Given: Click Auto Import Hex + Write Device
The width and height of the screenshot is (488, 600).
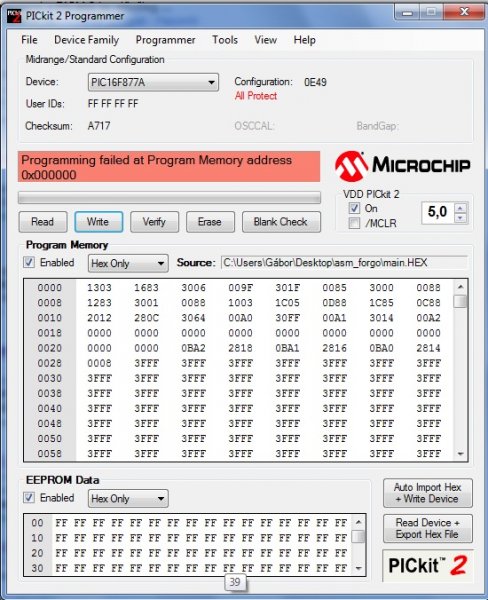Looking at the screenshot, I should coord(428,493).
